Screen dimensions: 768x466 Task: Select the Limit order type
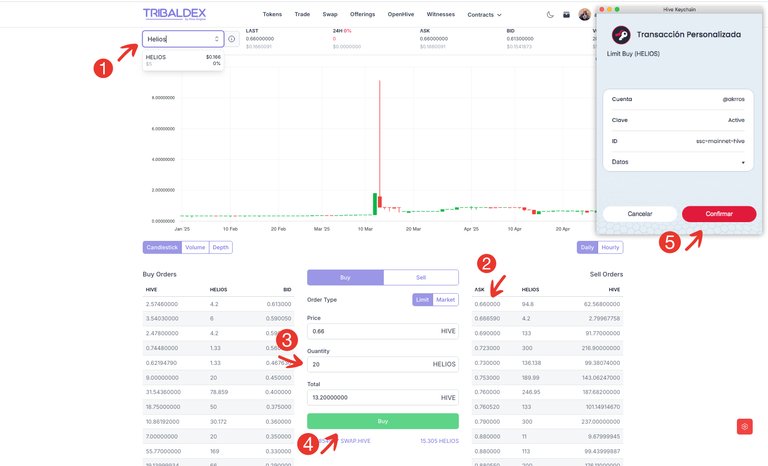(422, 299)
